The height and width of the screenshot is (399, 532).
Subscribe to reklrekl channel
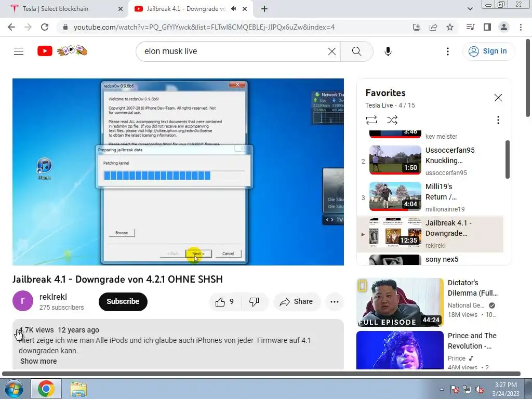pos(123,301)
